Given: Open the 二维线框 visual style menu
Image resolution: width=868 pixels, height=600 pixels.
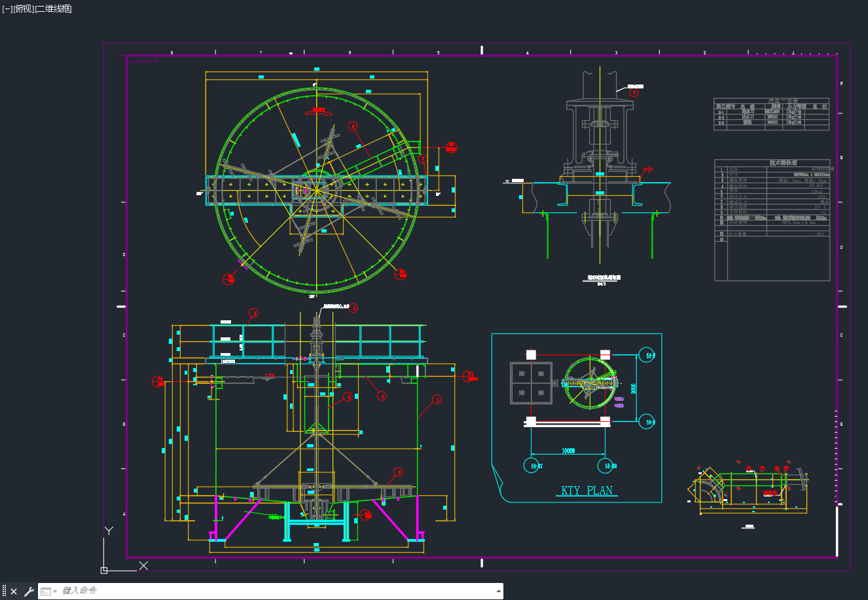Looking at the screenshot, I should [x=53, y=9].
